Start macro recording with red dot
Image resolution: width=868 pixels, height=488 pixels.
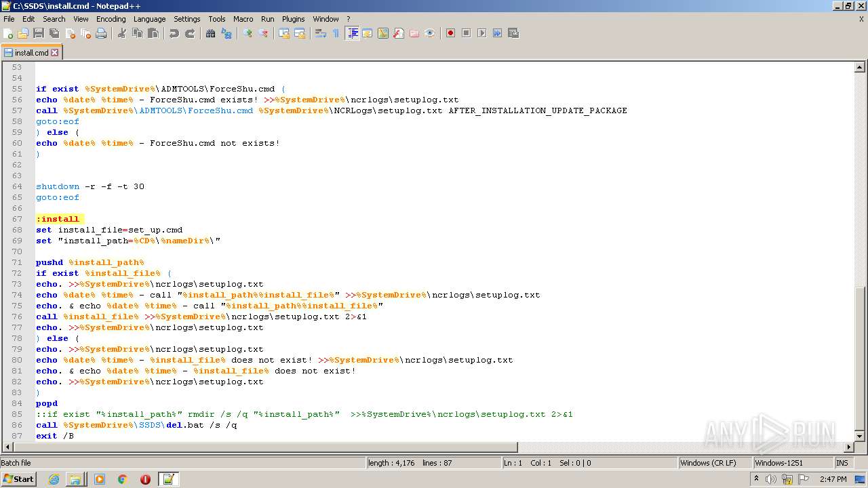450,33
